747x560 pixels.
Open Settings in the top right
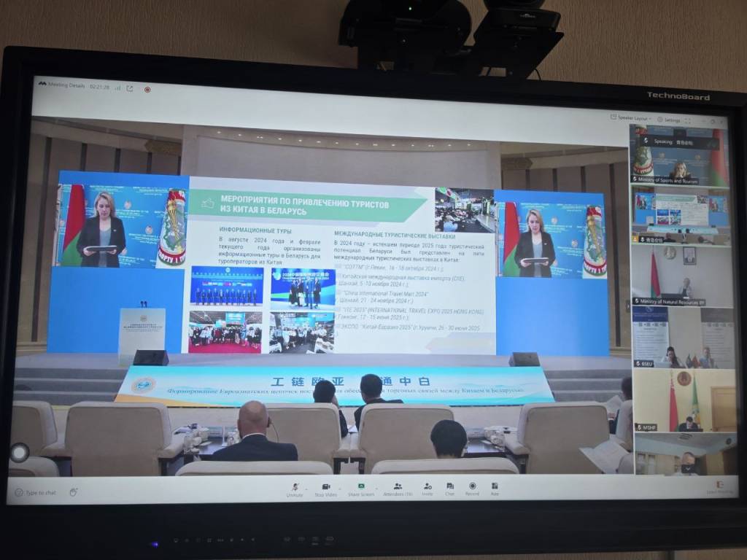[x=668, y=120]
